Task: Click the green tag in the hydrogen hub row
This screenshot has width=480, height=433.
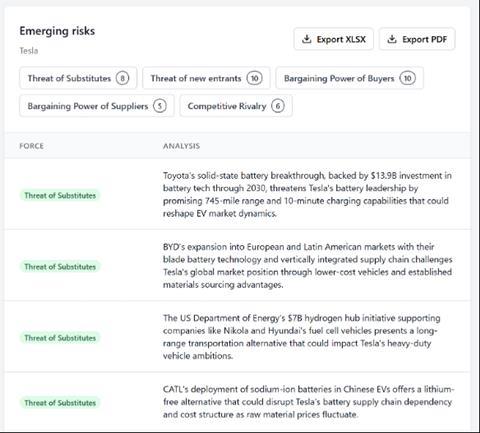Action: tap(60, 338)
